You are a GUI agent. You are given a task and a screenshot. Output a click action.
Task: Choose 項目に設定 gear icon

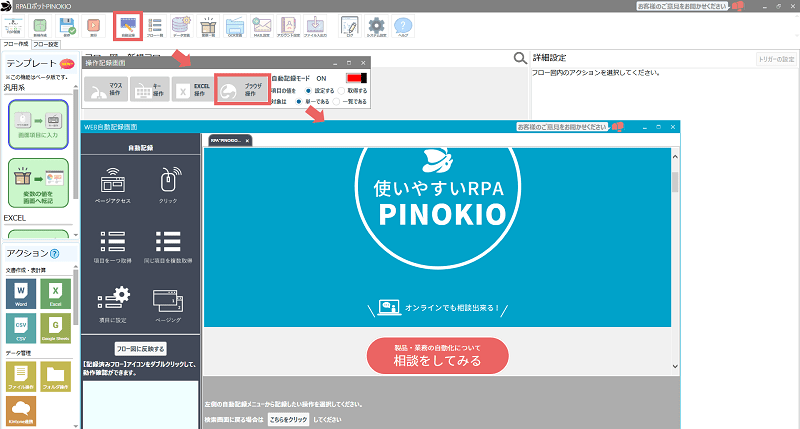pos(113,305)
